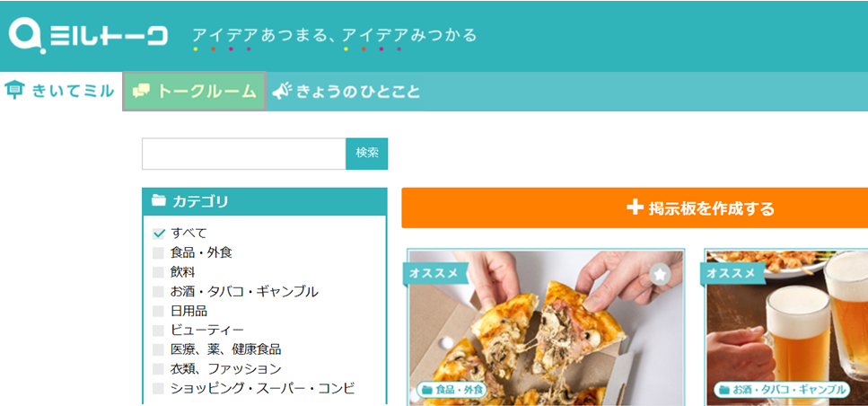Switch to the きいてミル tab

(x=60, y=91)
